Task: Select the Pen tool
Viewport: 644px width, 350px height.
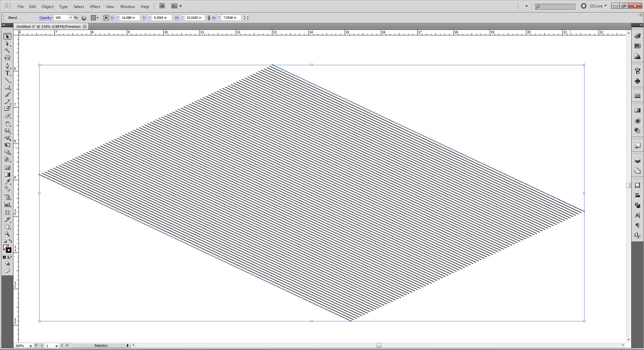Action: coord(7,66)
